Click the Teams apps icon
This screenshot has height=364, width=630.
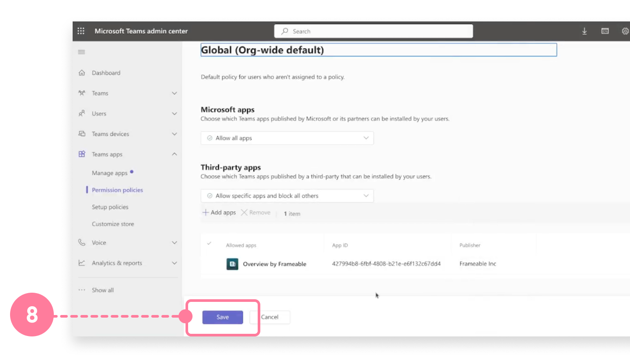(82, 154)
